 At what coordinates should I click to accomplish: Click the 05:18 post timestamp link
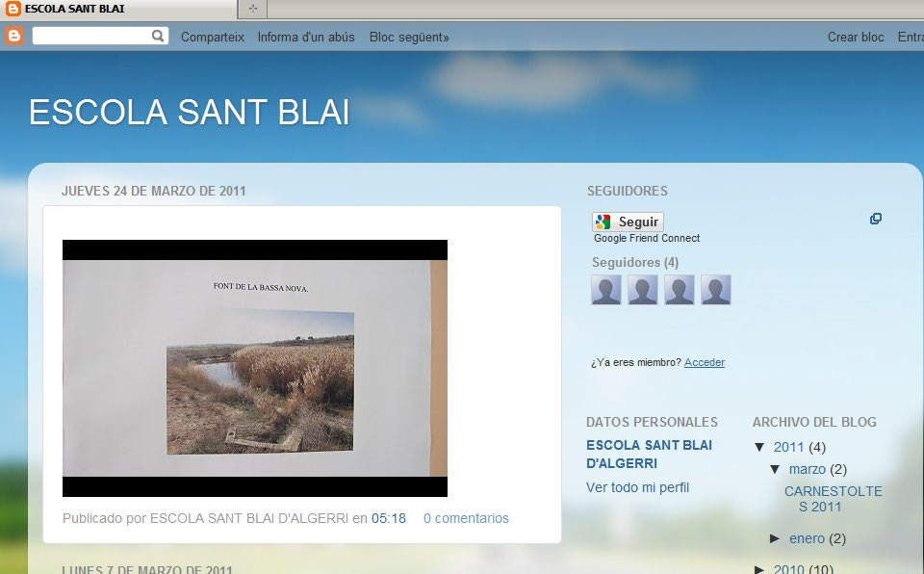(388, 518)
